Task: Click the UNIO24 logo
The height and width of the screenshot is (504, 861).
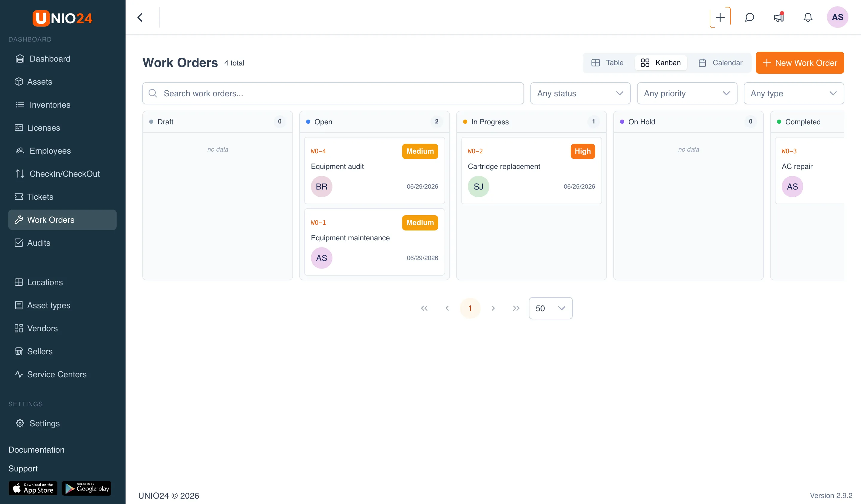Action: click(62, 18)
